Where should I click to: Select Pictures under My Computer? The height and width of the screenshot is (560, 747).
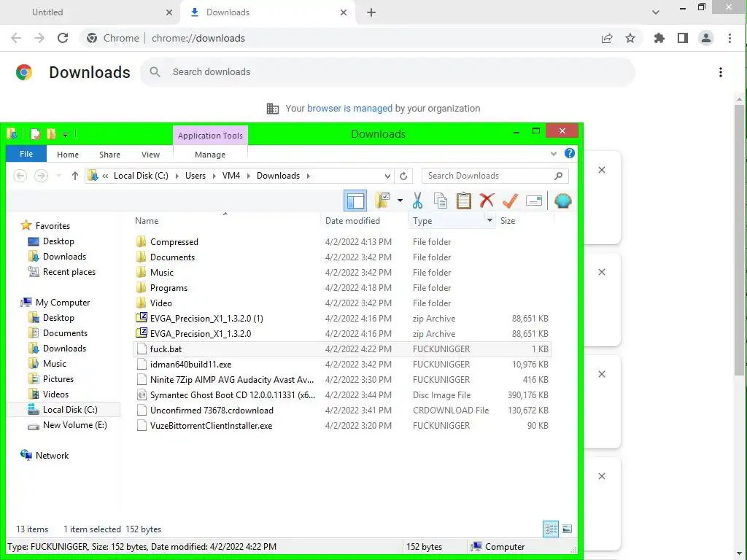[58, 379]
